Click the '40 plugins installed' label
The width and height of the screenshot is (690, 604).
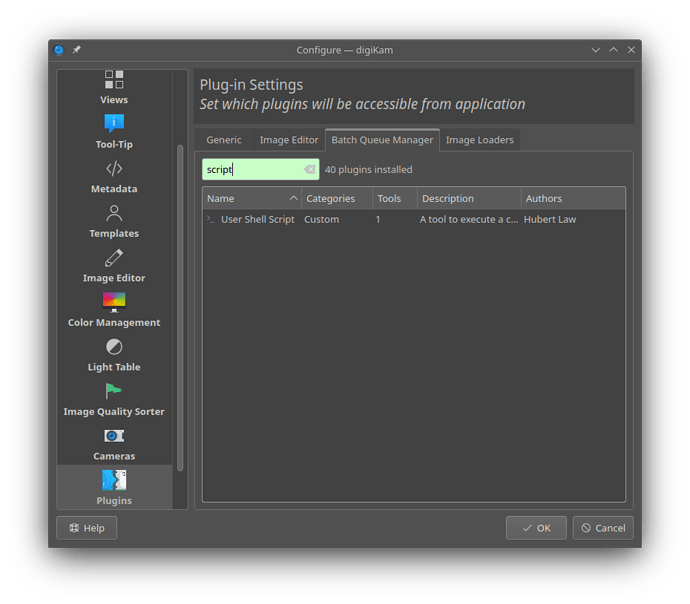pyautogui.click(x=368, y=169)
